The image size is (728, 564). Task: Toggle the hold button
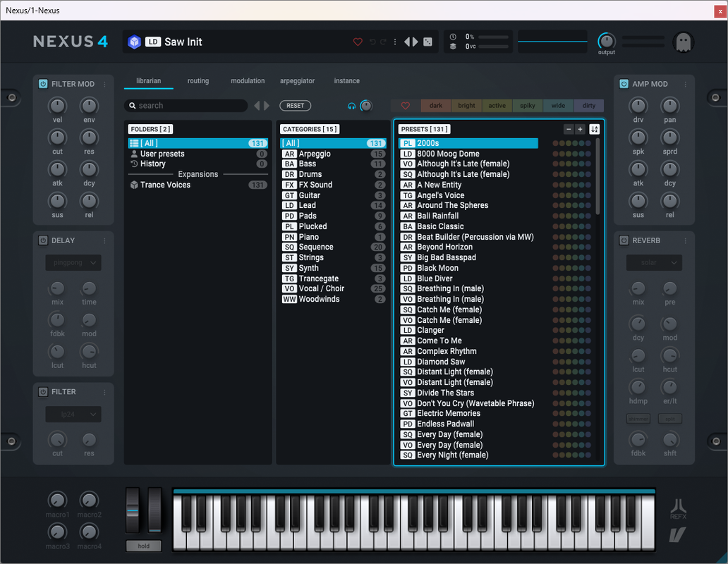coord(144,546)
